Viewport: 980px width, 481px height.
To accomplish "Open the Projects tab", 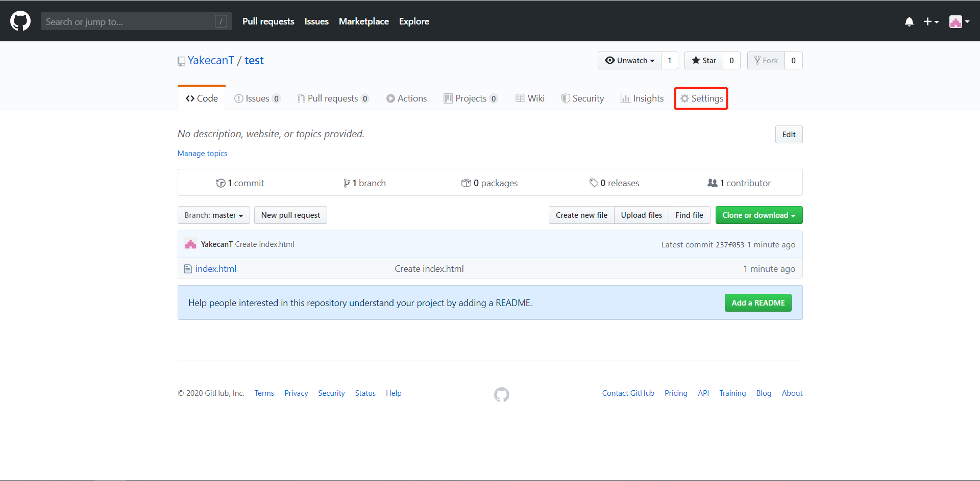I will [x=471, y=98].
